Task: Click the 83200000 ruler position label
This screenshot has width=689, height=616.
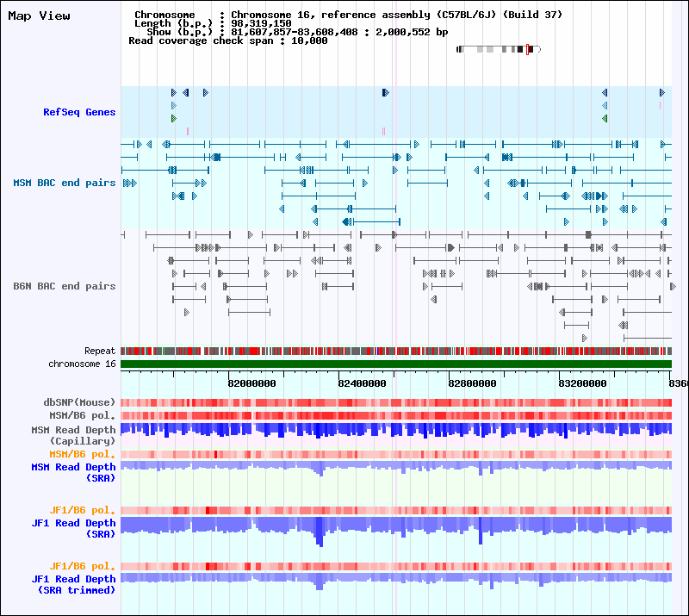Action: pyautogui.click(x=583, y=383)
